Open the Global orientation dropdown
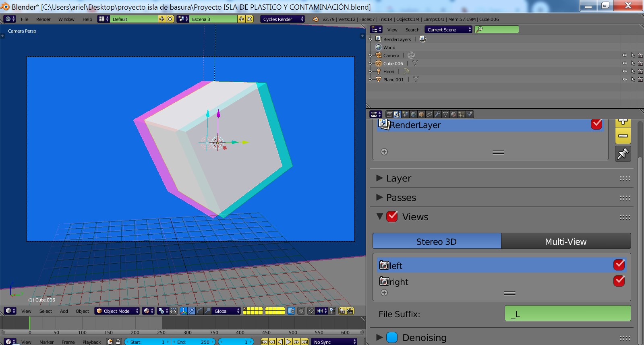The width and height of the screenshot is (644, 345). coord(226,311)
